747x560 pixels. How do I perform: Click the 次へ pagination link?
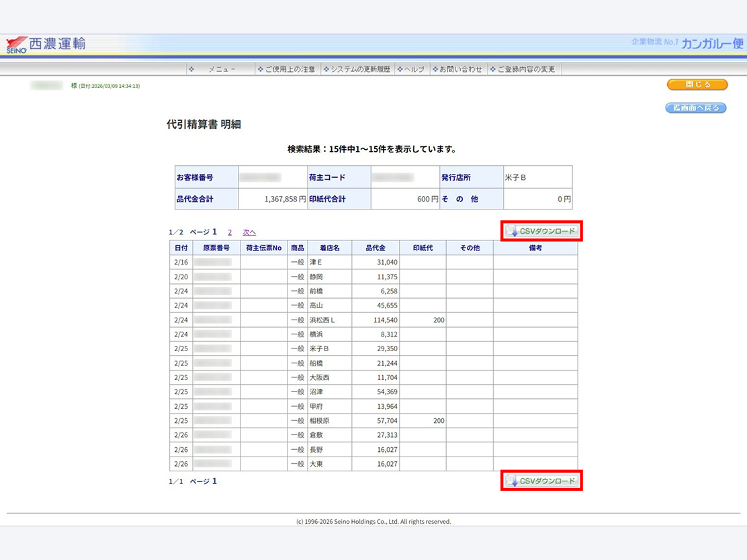pos(249,232)
